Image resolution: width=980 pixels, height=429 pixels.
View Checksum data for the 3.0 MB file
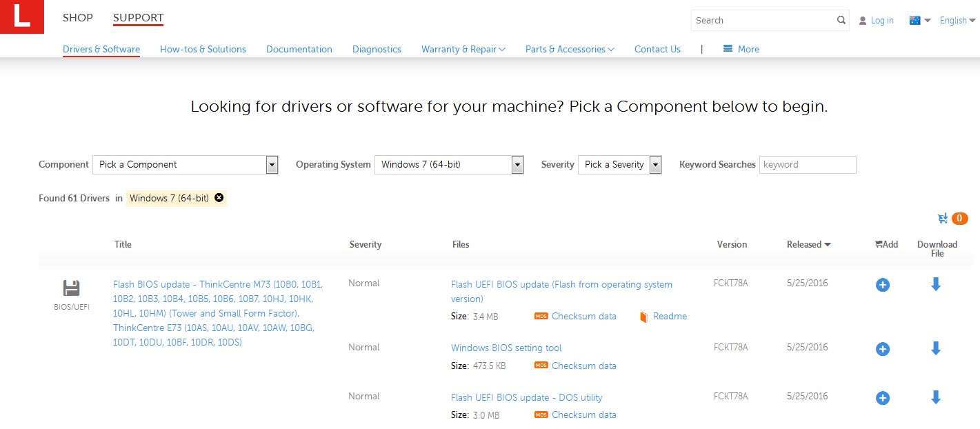(584, 415)
